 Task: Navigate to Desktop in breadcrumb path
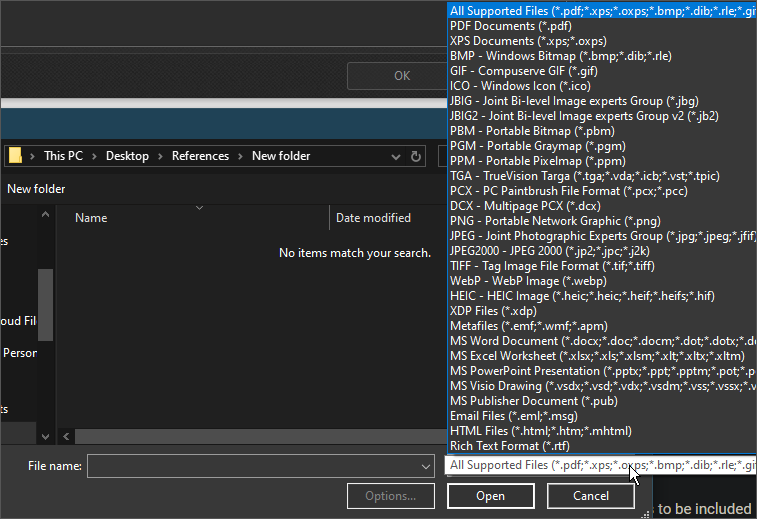click(x=127, y=156)
